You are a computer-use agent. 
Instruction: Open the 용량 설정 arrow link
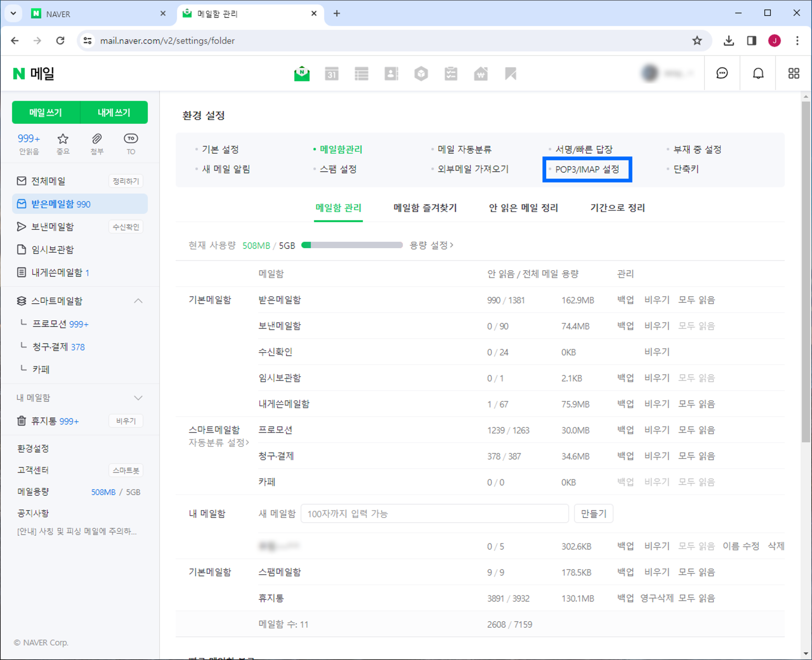pos(431,245)
